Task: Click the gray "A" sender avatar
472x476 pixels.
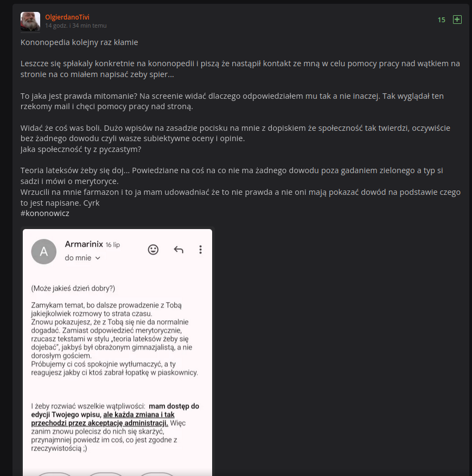Action: point(44,251)
